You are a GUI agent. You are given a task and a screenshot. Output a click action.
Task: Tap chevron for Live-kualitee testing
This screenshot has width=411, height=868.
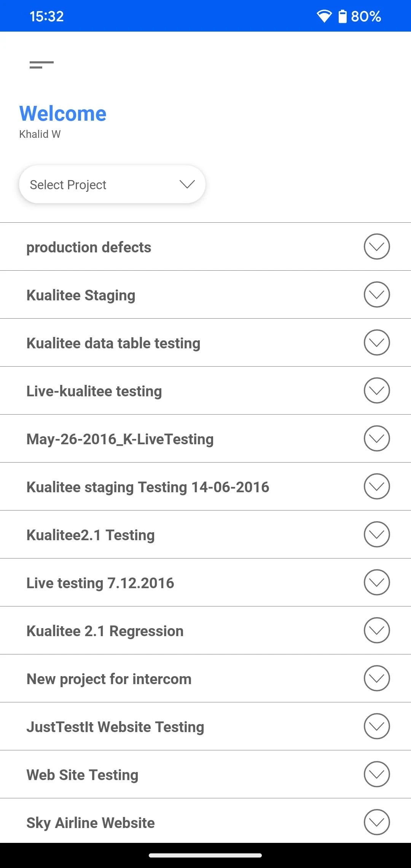click(x=377, y=391)
